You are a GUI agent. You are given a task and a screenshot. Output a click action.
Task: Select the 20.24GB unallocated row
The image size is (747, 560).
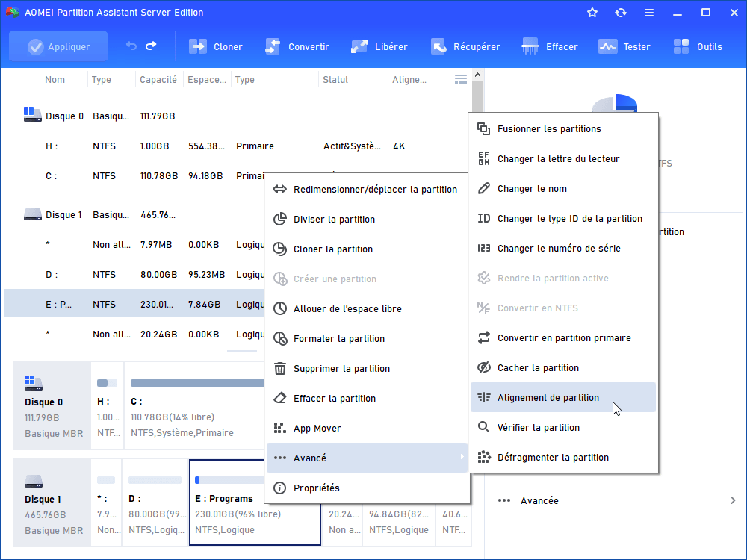(x=134, y=335)
